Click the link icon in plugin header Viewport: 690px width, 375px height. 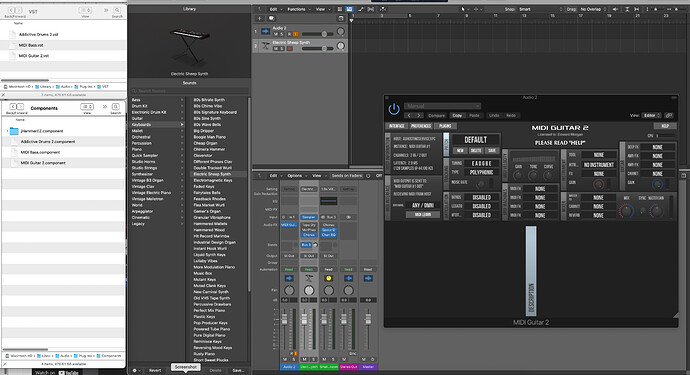(669, 115)
